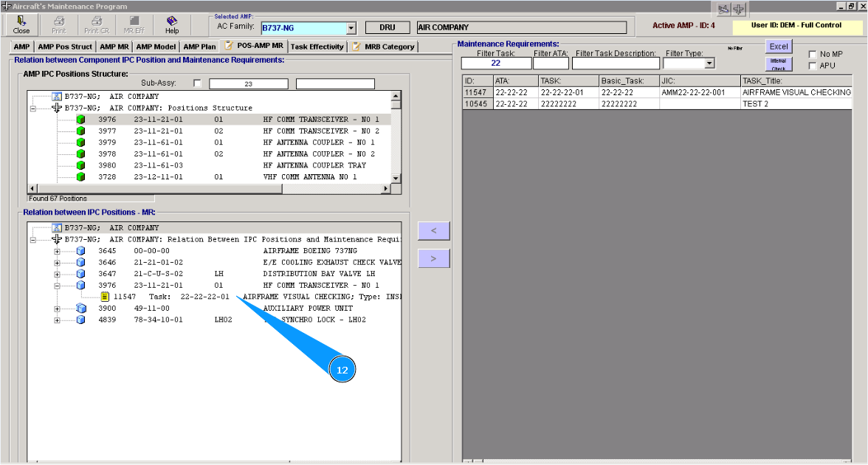868x465 pixels.
Task: Expand the DISTRIBUTION BAY VALVE LH node
Action: 58,274
